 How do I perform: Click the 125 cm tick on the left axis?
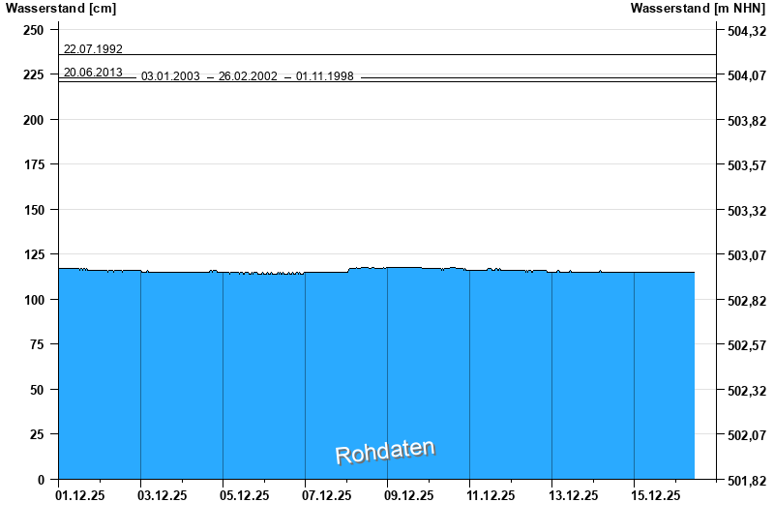(x=33, y=254)
